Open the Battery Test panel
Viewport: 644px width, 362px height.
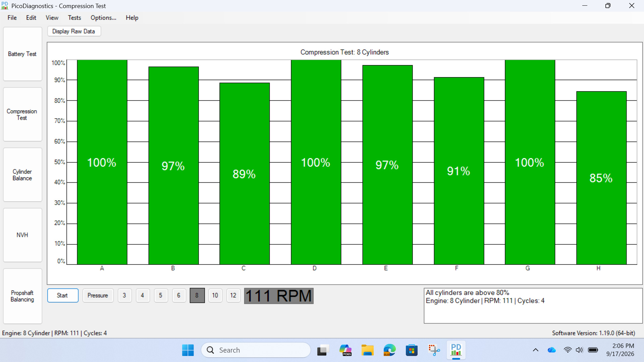click(22, 54)
